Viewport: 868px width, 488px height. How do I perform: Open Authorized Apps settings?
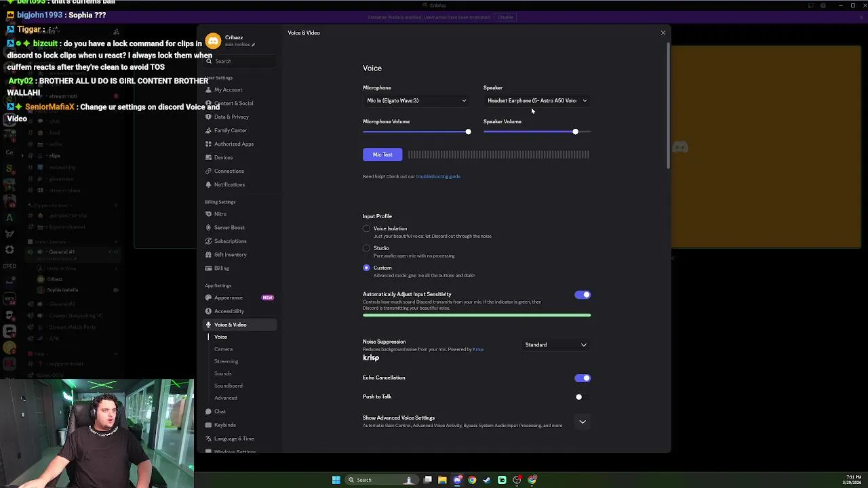point(239,144)
